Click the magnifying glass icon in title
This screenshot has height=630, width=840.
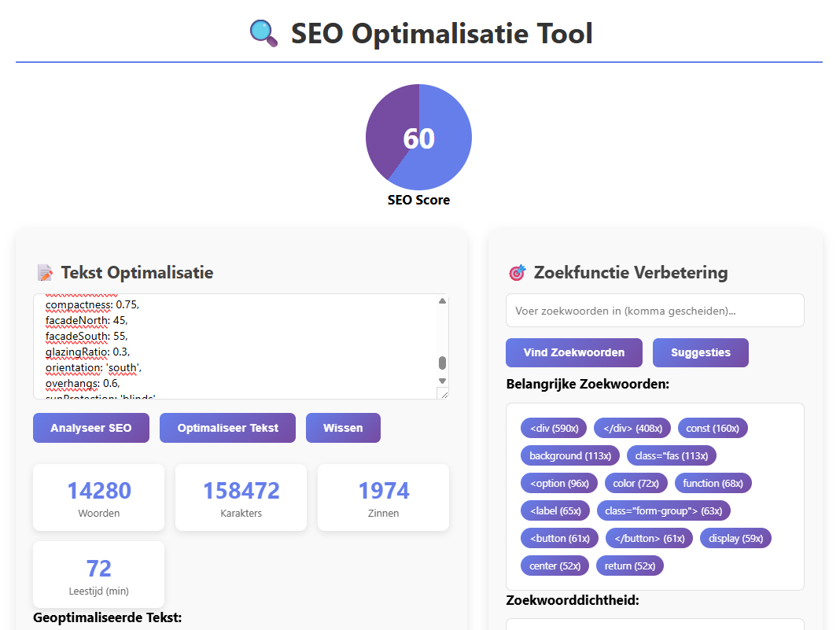263,34
